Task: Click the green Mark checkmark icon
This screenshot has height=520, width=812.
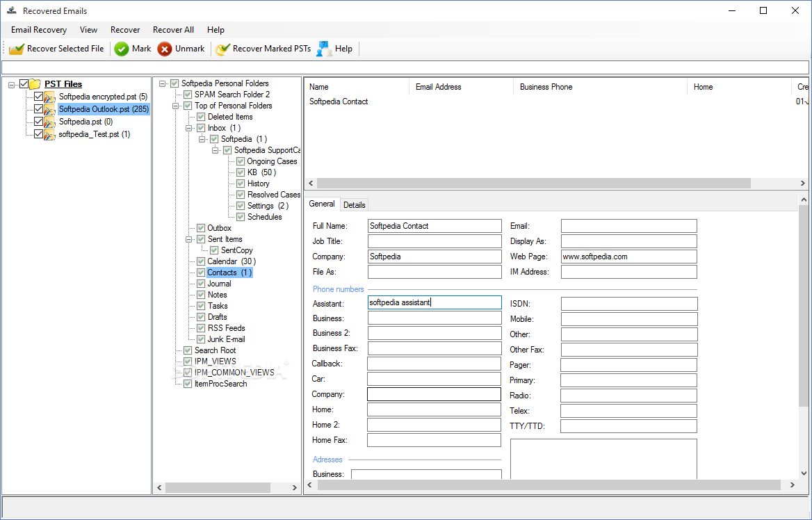Action: tap(122, 49)
